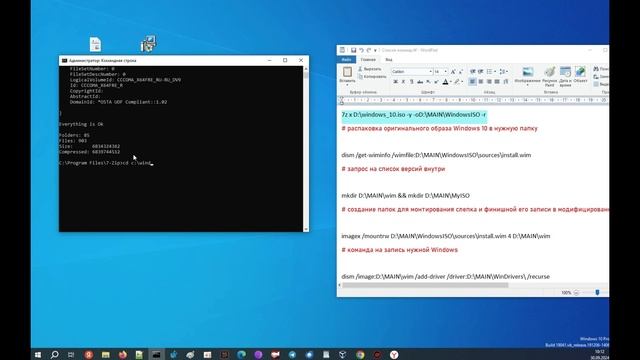
Task: Open the Файл tab in WordPad
Action: click(x=347, y=60)
